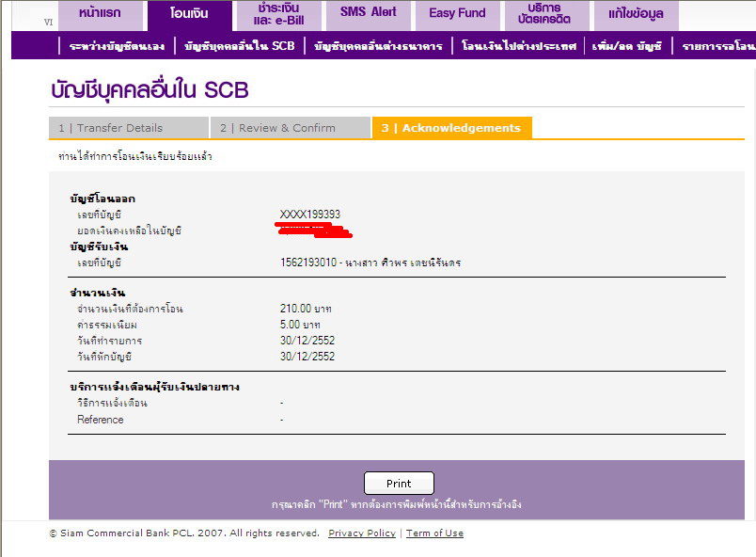Screen dimensions: 756x557
Task: Click the Print instruction note below button
Action: (396, 504)
